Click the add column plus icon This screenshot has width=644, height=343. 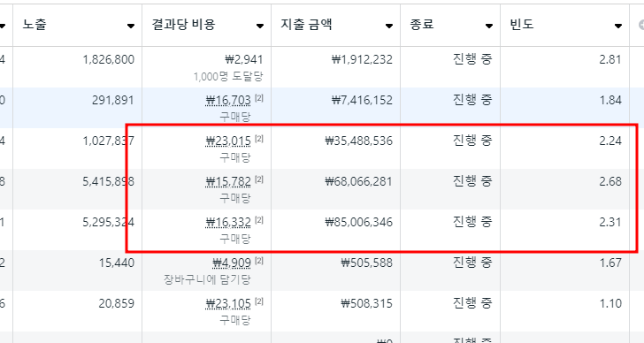tap(641, 25)
